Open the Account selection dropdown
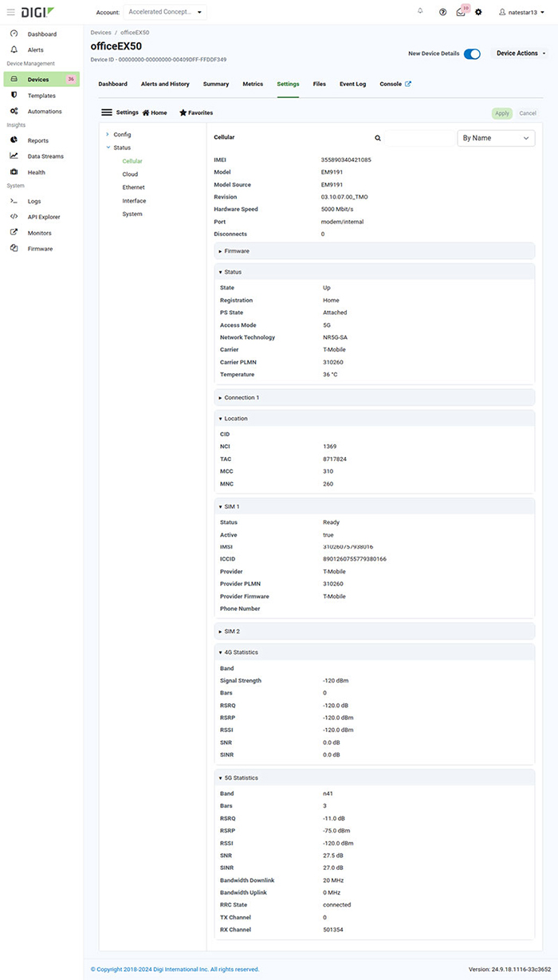558x980 pixels. 165,12
